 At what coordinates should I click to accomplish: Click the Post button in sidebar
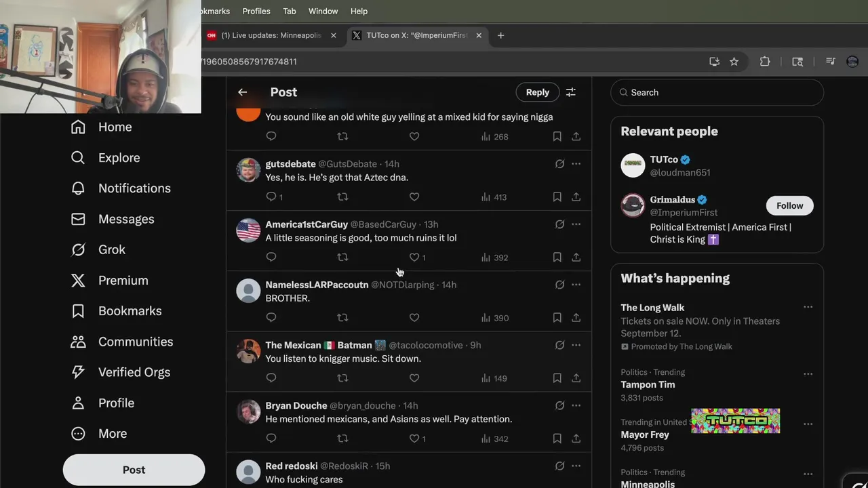pyautogui.click(x=134, y=470)
